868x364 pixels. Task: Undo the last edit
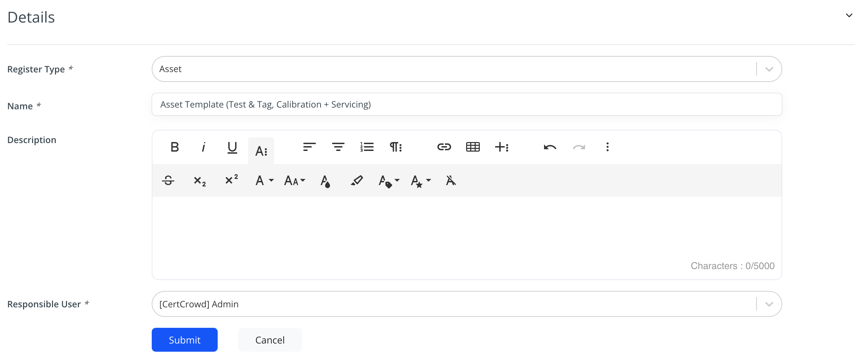(550, 147)
